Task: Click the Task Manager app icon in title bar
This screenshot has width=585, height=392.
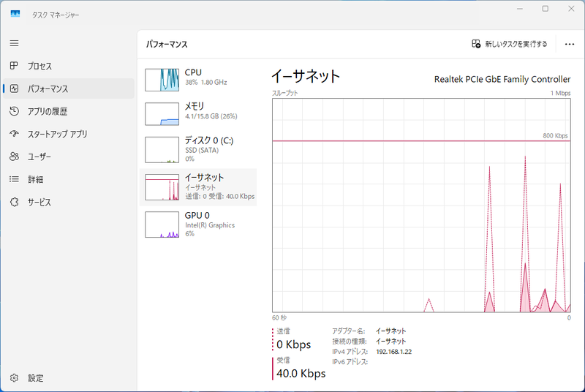Action: pos(15,14)
